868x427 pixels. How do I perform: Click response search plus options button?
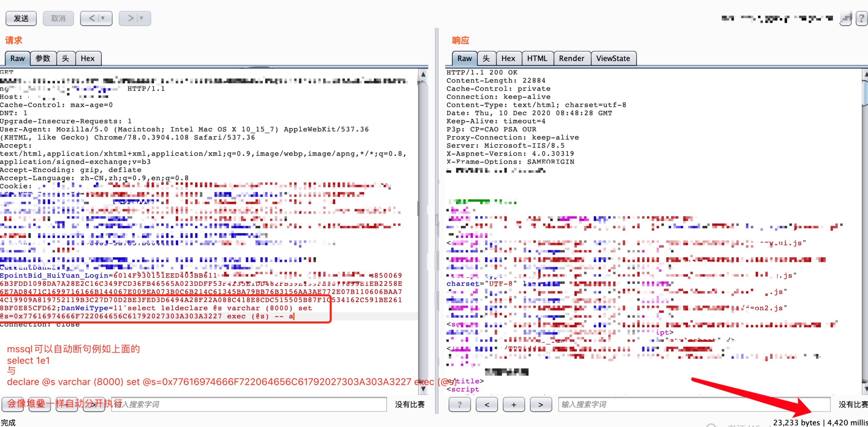pyautogui.click(x=513, y=404)
